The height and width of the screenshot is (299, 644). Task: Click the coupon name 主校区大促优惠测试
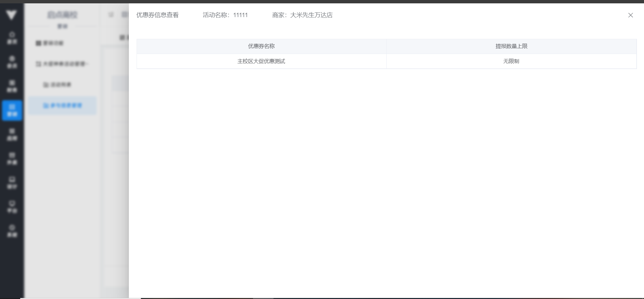(261, 61)
